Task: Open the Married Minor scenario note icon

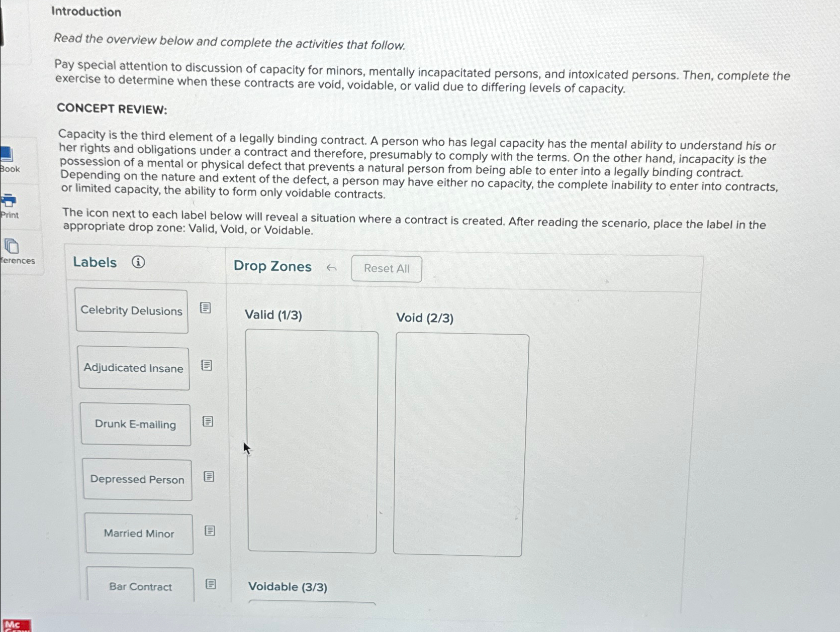Action: (211, 530)
